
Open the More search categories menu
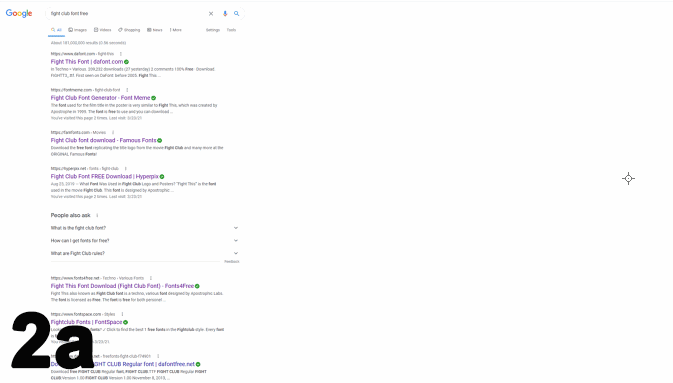(176, 30)
